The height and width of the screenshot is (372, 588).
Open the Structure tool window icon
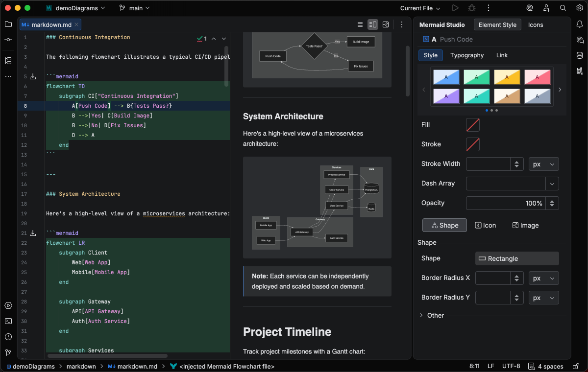point(8,61)
